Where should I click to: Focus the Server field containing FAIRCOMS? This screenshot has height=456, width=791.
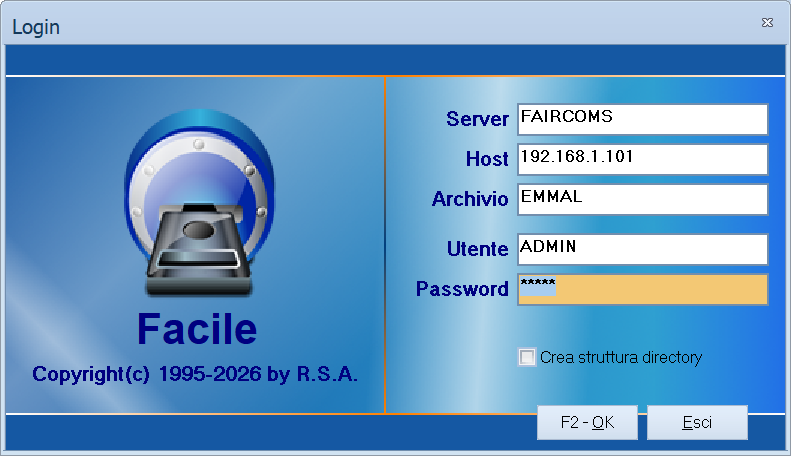643,120
